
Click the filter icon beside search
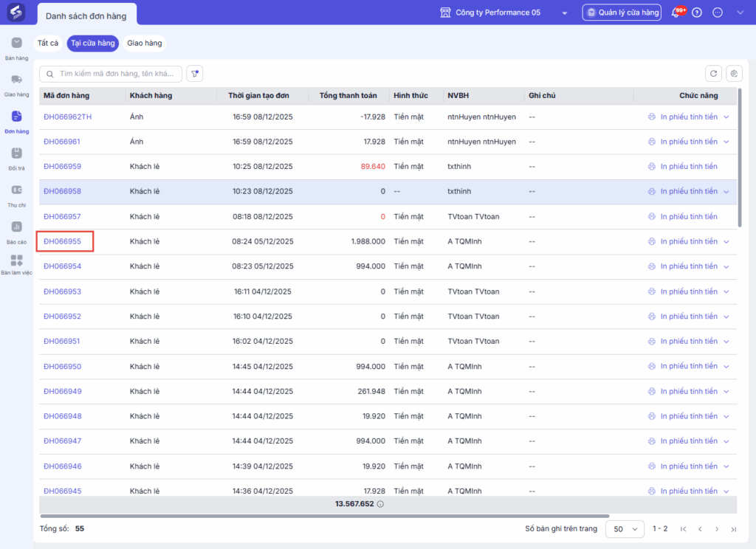pos(195,74)
